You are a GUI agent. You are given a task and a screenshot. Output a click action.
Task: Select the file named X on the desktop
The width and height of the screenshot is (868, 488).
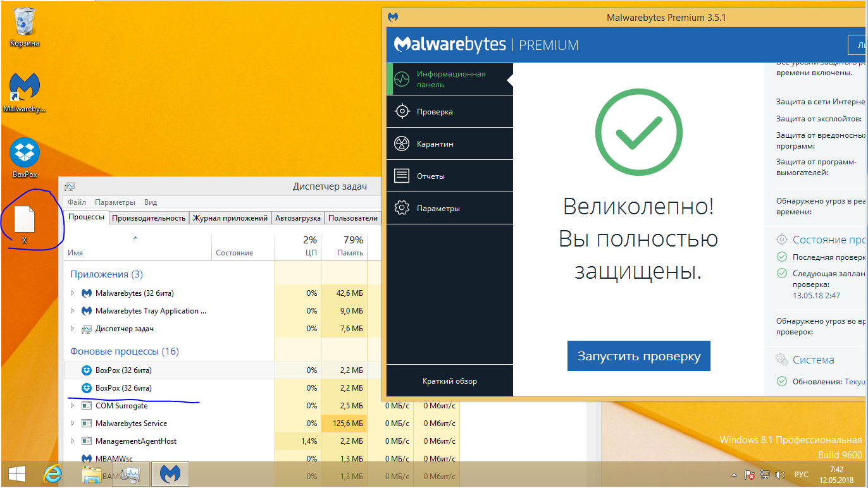[25, 224]
